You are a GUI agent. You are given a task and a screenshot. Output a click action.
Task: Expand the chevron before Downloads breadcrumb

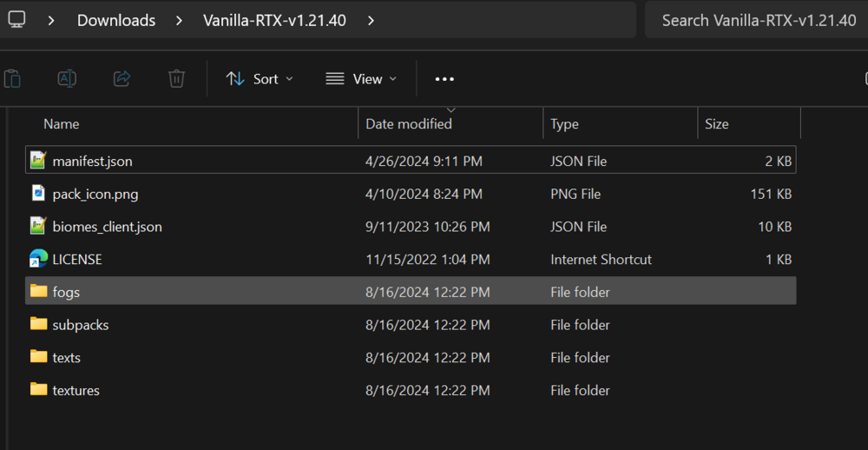[51, 21]
